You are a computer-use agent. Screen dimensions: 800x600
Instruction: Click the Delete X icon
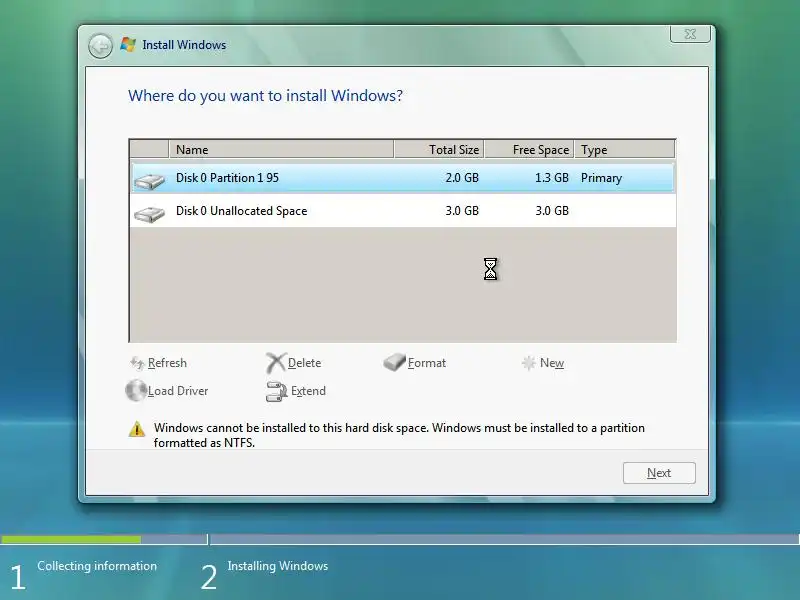[276, 363]
